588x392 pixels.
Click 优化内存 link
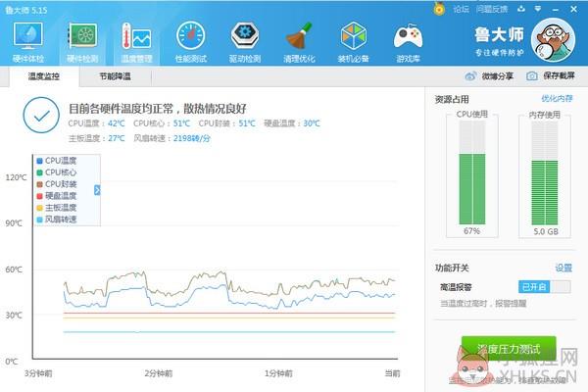(x=557, y=99)
